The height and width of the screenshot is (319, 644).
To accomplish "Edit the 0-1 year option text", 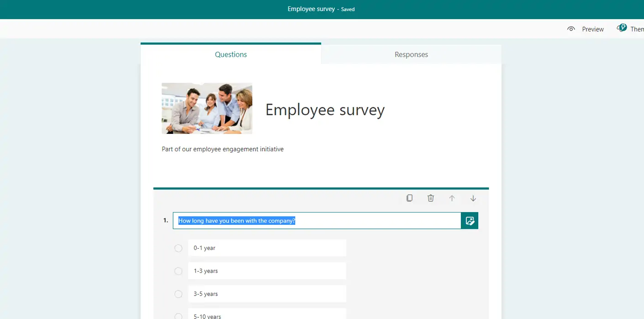I will [x=267, y=248].
